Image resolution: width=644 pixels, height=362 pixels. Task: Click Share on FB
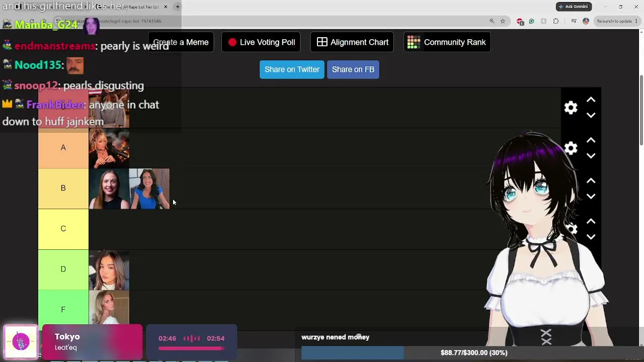tap(353, 69)
